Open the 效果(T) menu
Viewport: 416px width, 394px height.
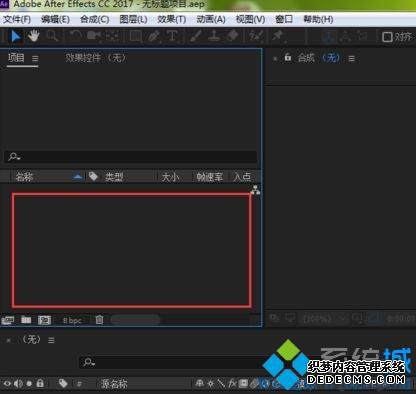(171, 19)
